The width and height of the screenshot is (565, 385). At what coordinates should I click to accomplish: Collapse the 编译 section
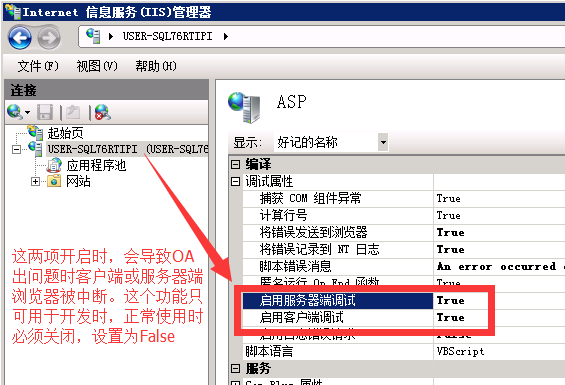point(235,164)
